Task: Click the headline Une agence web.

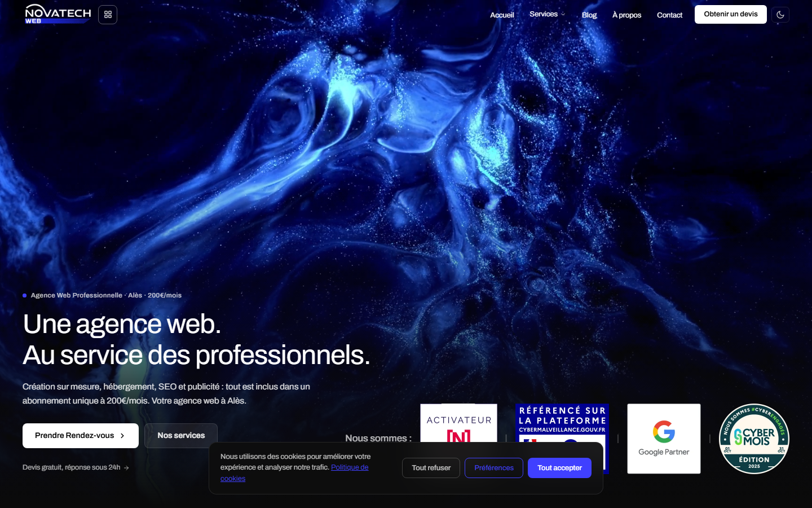Action: click(122, 324)
